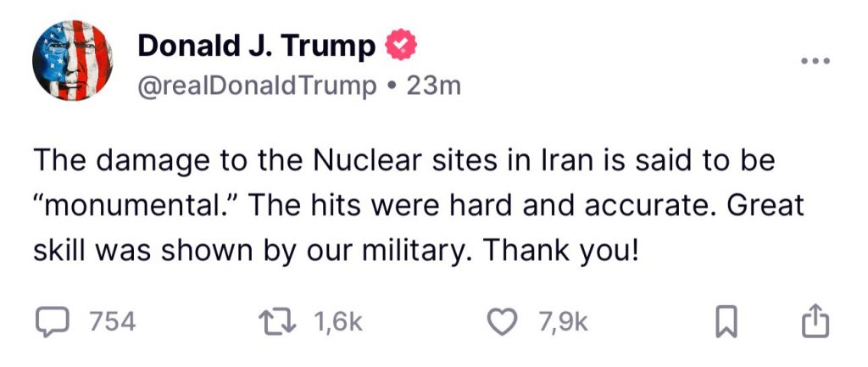Open the profile avatar picture
The width and height of the screenshot is (868, 367).
71,60
